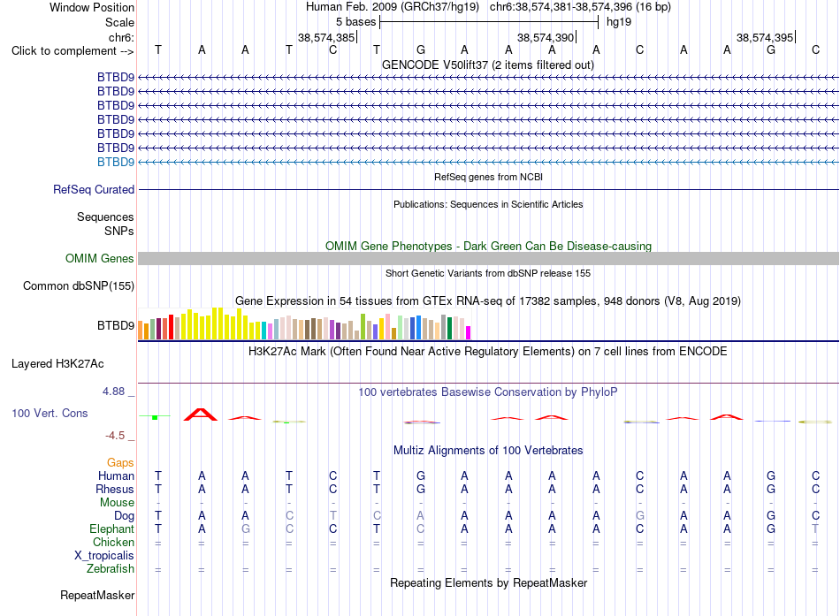This screenshot has height=616, width=840.
Task: Click 'Multiz Alignments of 100 Vertebrates' title
Action: click(x=488, y=451)
